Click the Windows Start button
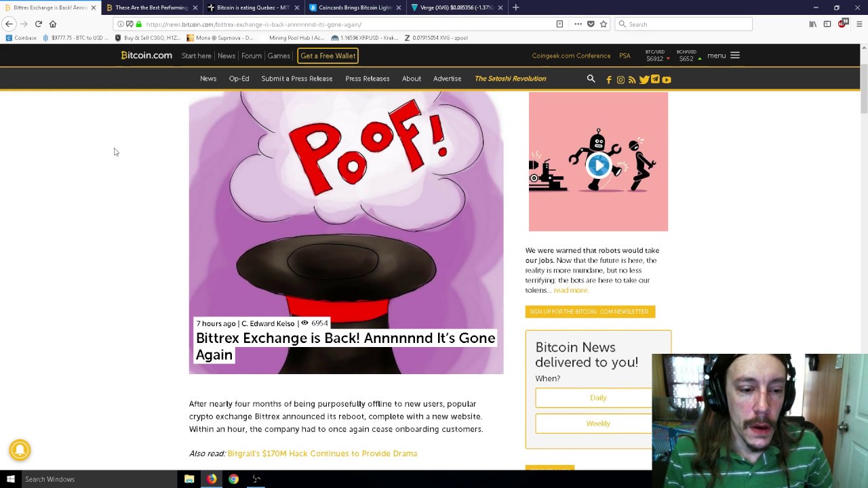This screenshot has width=868, height=488. (x=10, y=479)
